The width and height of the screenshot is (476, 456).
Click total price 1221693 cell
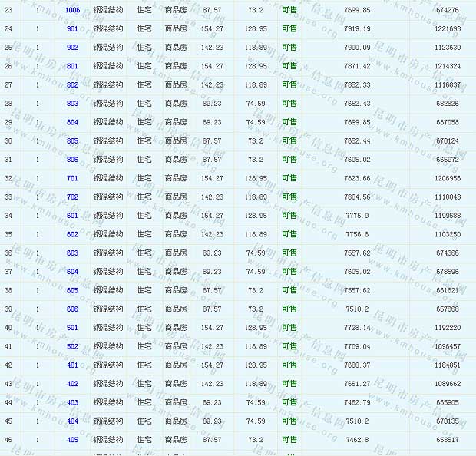tap(448, 28)
